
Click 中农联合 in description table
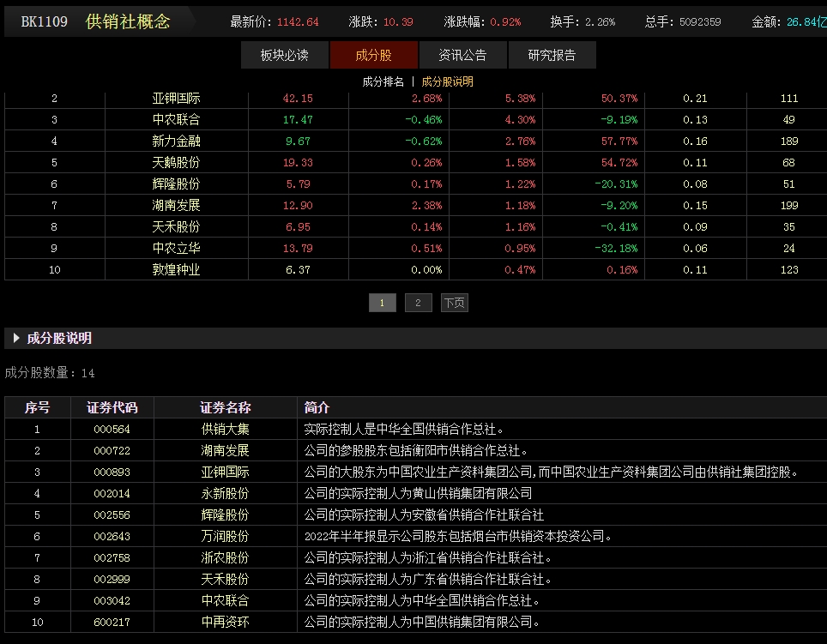coord(226,601)
